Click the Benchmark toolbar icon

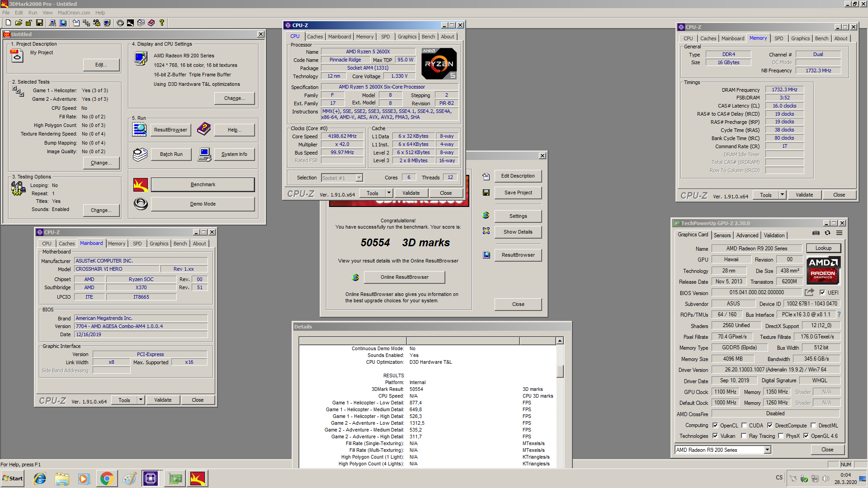point(131,23)
